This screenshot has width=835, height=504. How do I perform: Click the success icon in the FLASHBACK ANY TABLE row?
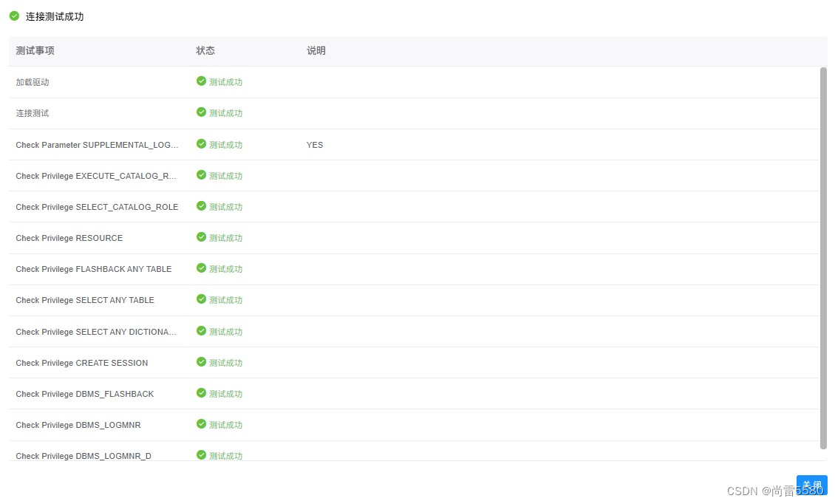201,268
